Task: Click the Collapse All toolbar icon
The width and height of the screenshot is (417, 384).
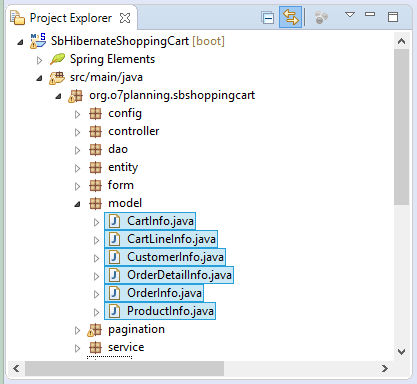Action: point(268,18)
